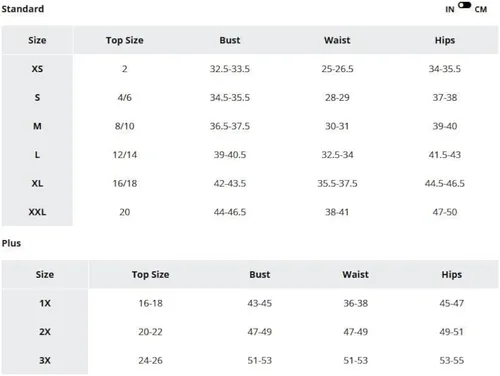This screenshot has width=500, height=376.
Task: Click the Standard table Waist header
Action: click(337, 40)
